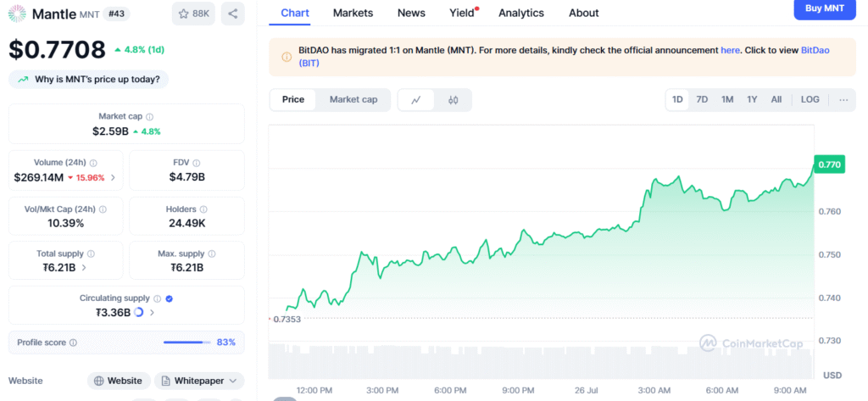Click the circulating supply progress ring
Image resolution: width=868 pixels, height=401 pixels.
pos(139,312)
